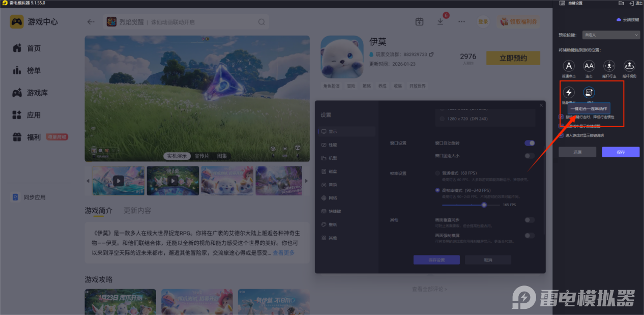Switch to the 游戏简介 tab
This screenshot has height=315, width=644.
(x=99, y=210)
